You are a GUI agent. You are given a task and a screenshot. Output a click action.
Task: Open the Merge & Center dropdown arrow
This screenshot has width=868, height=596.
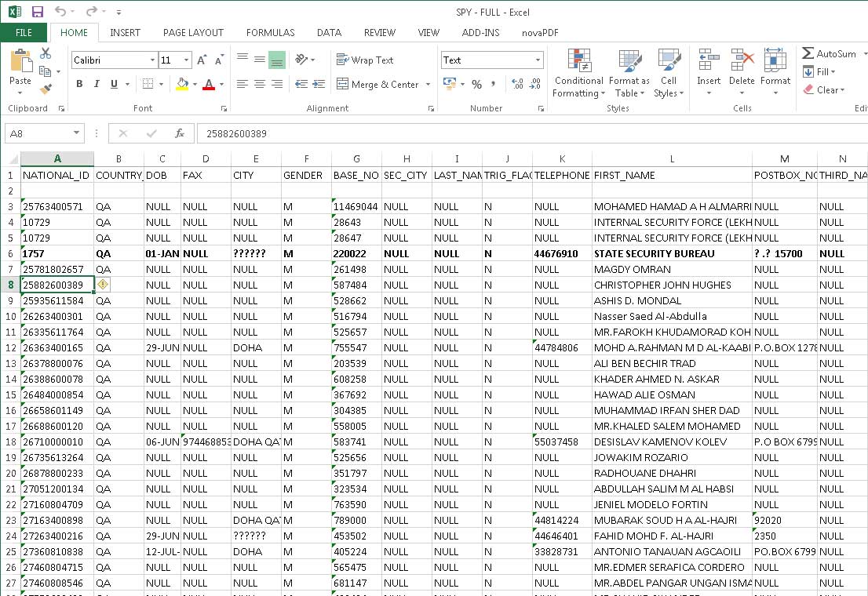point(428,85)
